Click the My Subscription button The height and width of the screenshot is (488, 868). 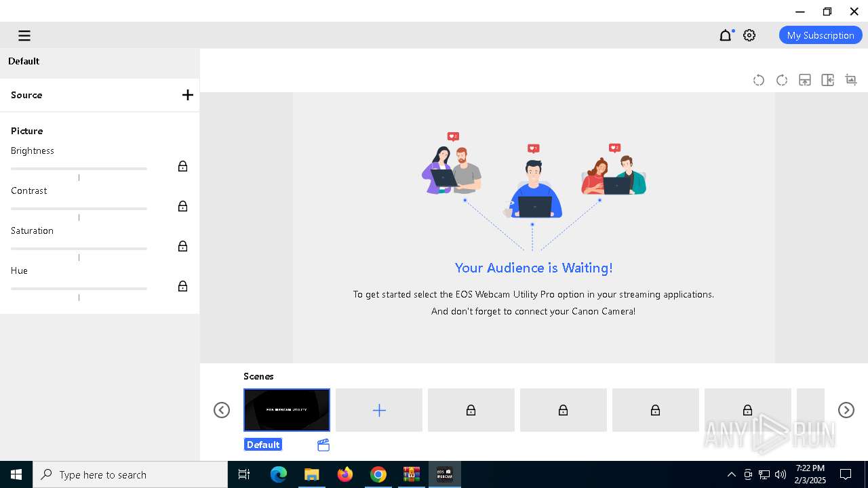(821, 35)
